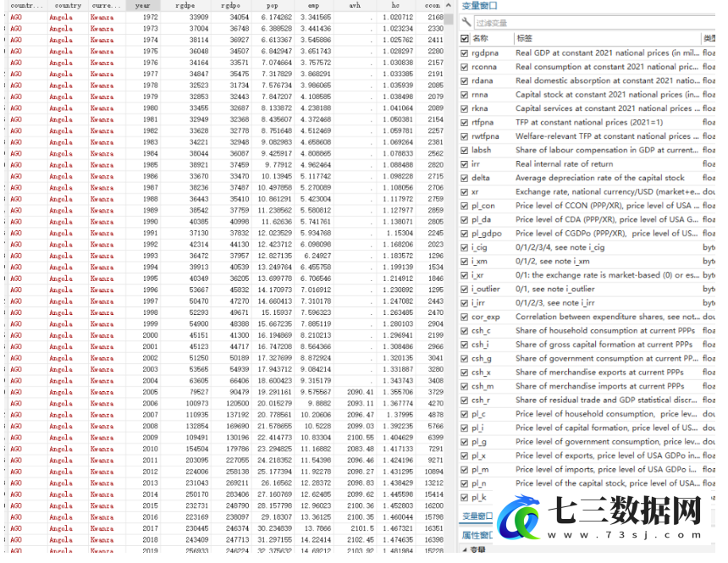Select the i_cig variable name
The width and height of the screenshot is (728, 563).
pyautogui.click(x=479, y=247)
